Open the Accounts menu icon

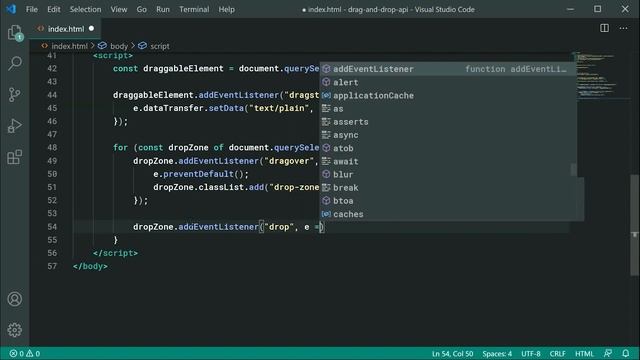(x=15, y=299)
